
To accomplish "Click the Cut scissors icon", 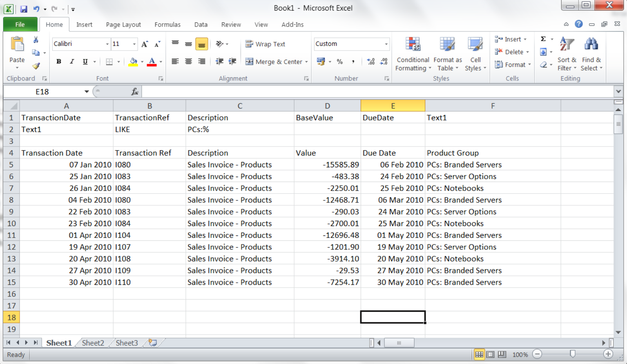I will (36, 40).
